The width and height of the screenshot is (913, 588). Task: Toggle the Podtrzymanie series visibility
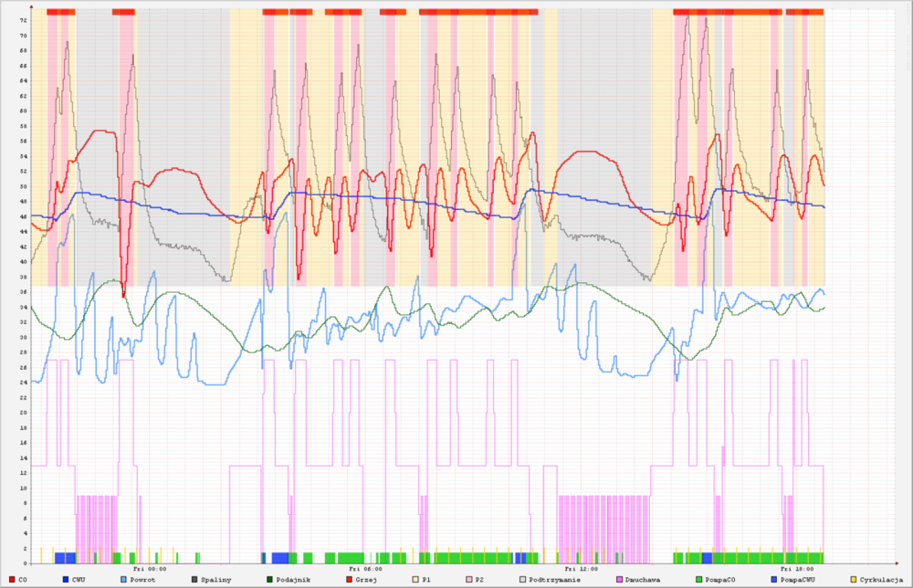pos(523,578)
